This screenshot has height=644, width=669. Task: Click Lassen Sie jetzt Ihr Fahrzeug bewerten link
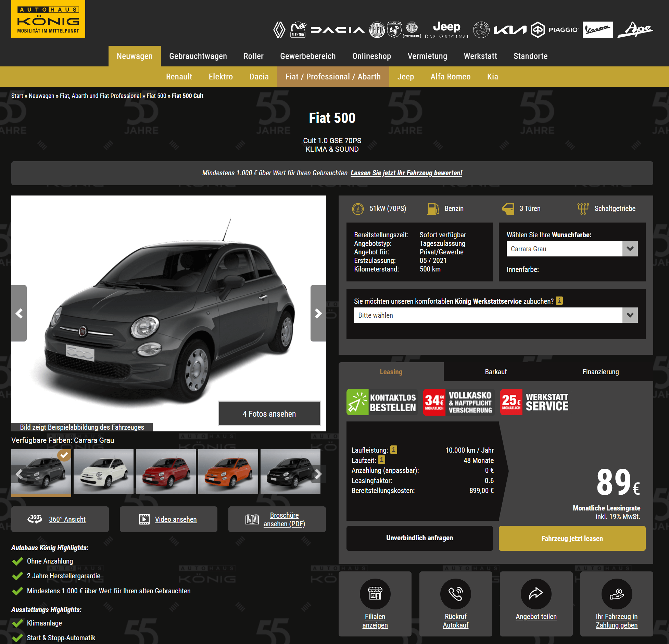(406, 173)
